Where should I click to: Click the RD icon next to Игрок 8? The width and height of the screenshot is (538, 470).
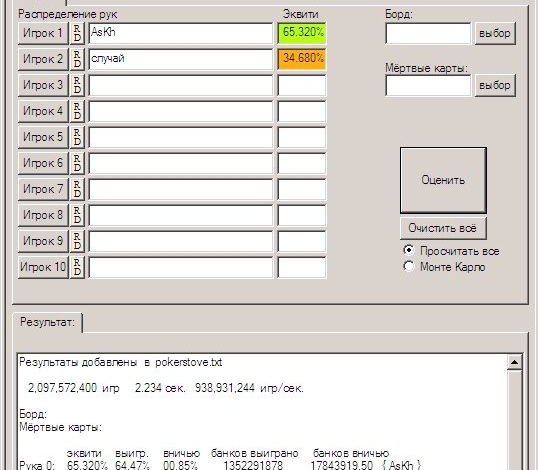pos(77,215)
